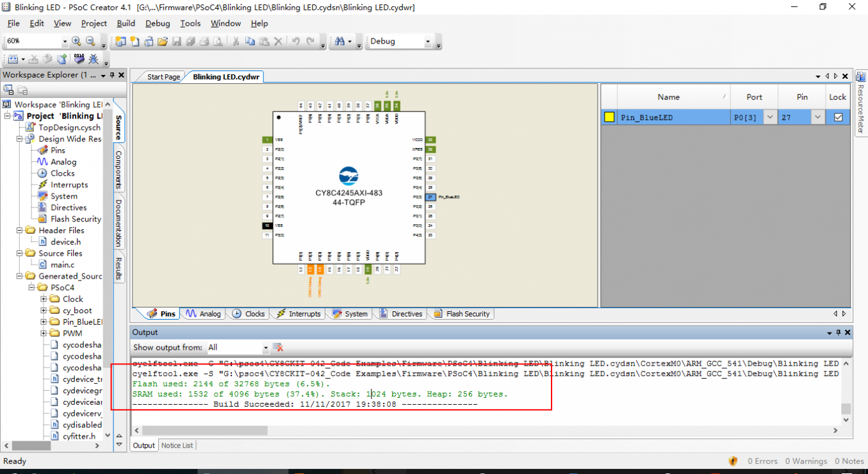Open the 'Show output from' dropdown
The height and width of the screenshot is (474, 868).
(x=265, y=348)
